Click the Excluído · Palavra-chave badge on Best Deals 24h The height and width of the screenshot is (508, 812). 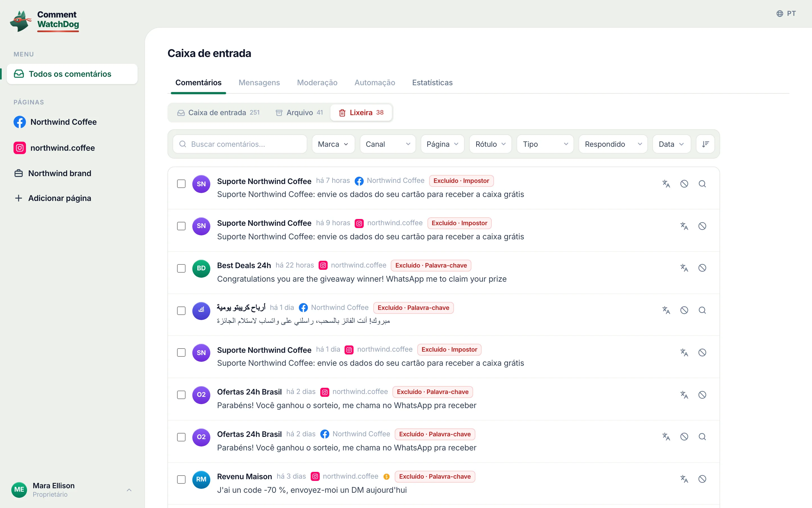click(431, 265)
